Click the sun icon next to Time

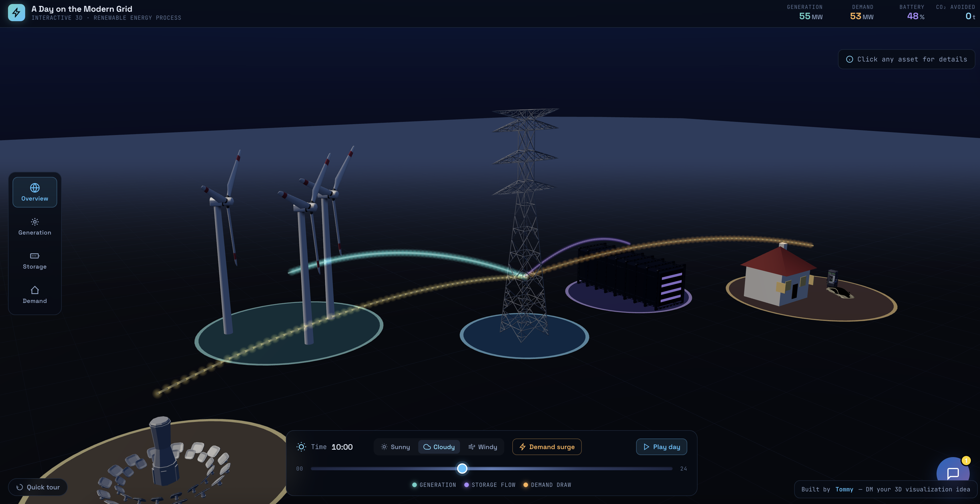301,447
